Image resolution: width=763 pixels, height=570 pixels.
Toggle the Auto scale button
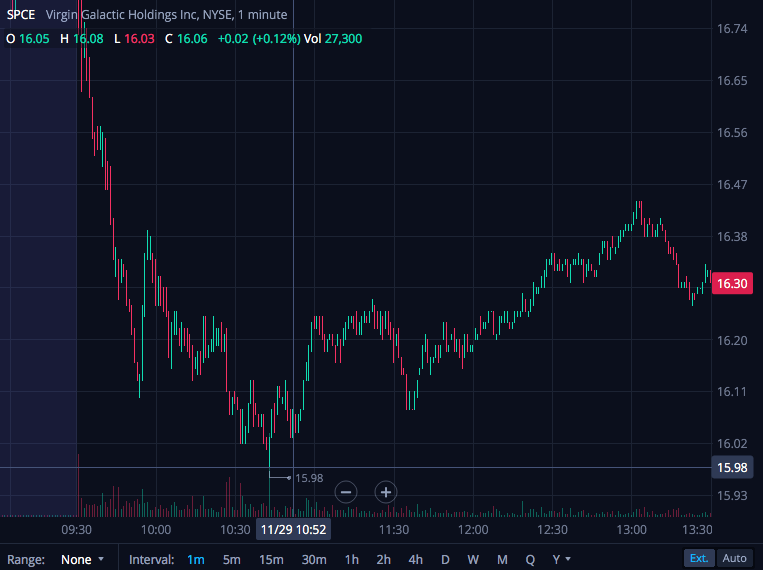(x=734, y=558)
